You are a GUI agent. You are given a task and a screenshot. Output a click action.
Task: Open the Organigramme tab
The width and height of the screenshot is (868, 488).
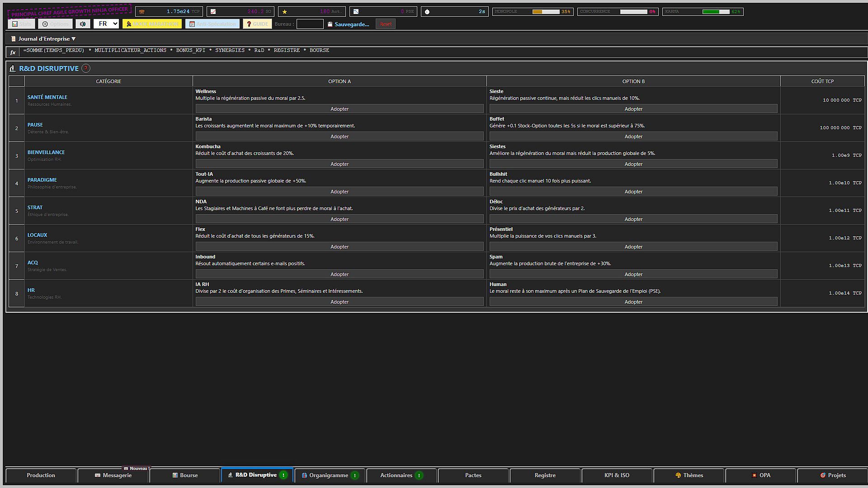330,475
